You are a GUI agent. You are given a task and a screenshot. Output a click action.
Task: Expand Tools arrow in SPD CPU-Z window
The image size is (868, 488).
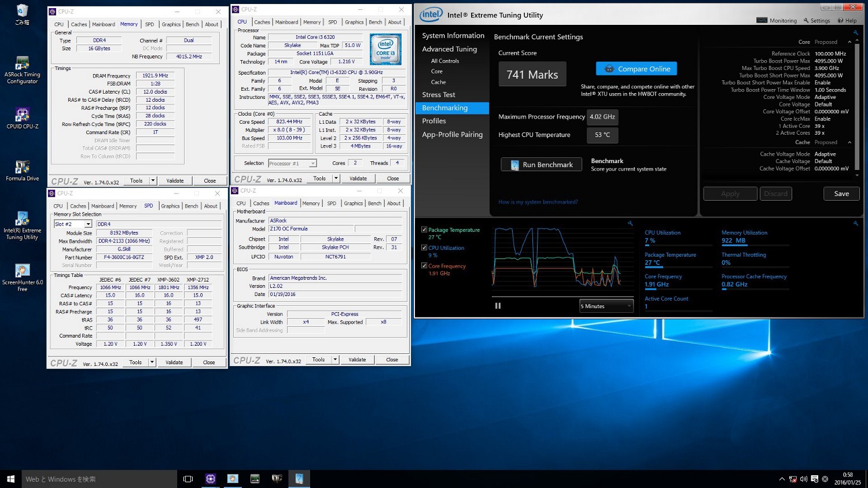click(152, 363)
